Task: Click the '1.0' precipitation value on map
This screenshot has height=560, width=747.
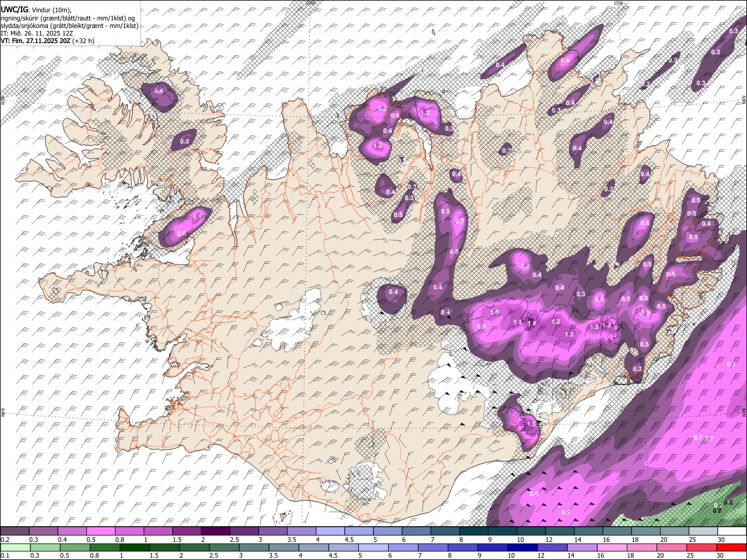Action: pyautogui.click(x=495, y=313)
